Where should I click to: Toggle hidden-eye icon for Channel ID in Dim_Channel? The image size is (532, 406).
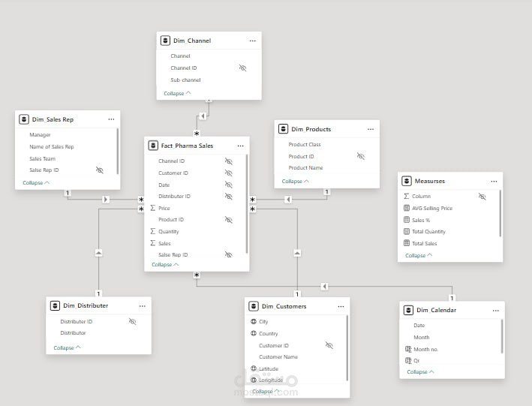pos(242,68)
